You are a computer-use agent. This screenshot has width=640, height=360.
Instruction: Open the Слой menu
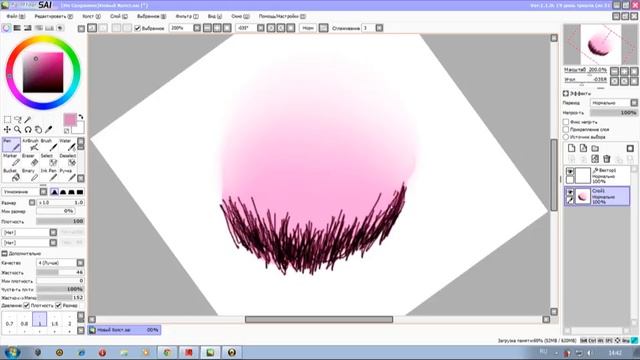(x=119, y=16)
